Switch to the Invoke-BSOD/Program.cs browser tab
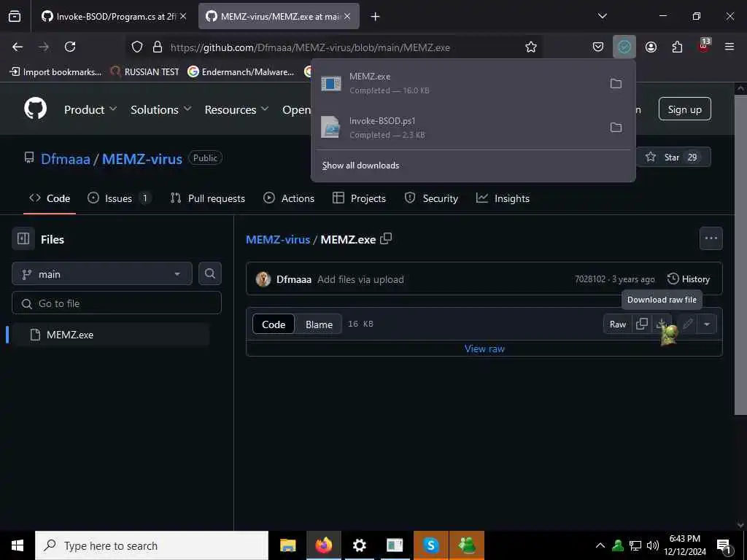The image size is (747, 560). tap(111, 16)
